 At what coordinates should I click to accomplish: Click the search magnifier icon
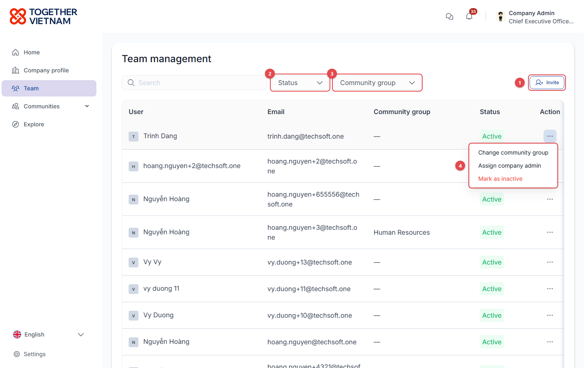point(131,83)
